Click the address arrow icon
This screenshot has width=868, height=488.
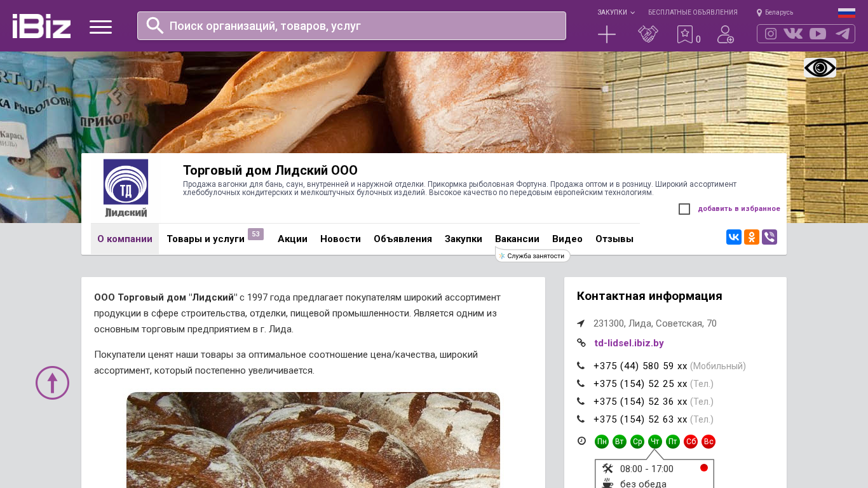point(581,323)
